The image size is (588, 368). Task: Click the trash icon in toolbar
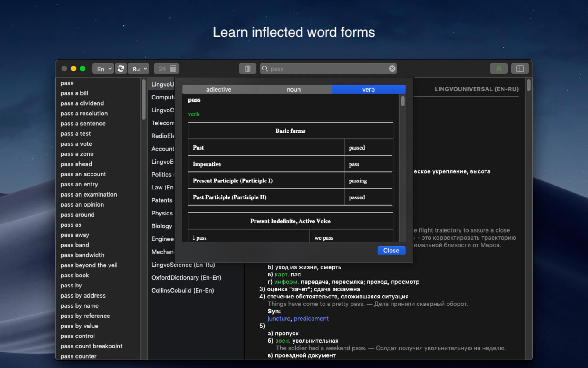coord(248,69)
